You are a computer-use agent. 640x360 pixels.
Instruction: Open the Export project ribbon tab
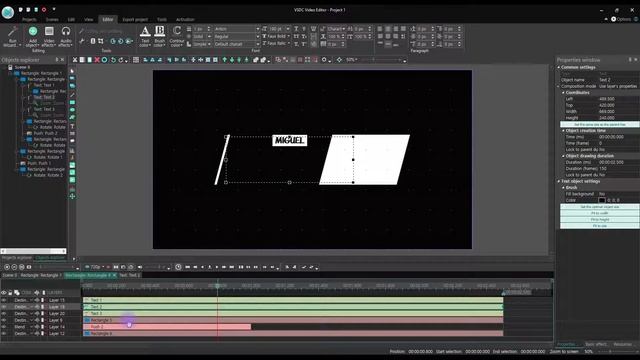[x=135, y=19]
